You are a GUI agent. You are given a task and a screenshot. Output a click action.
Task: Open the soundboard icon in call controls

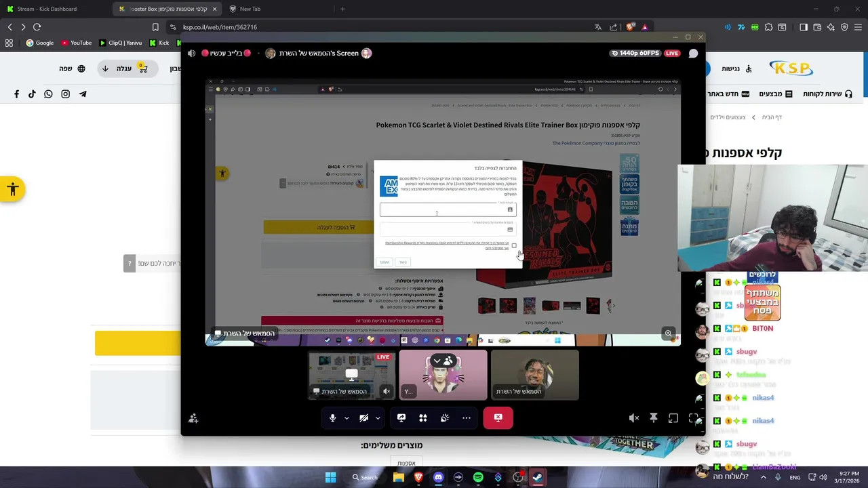pyautogui.click(x=445, y=418)
